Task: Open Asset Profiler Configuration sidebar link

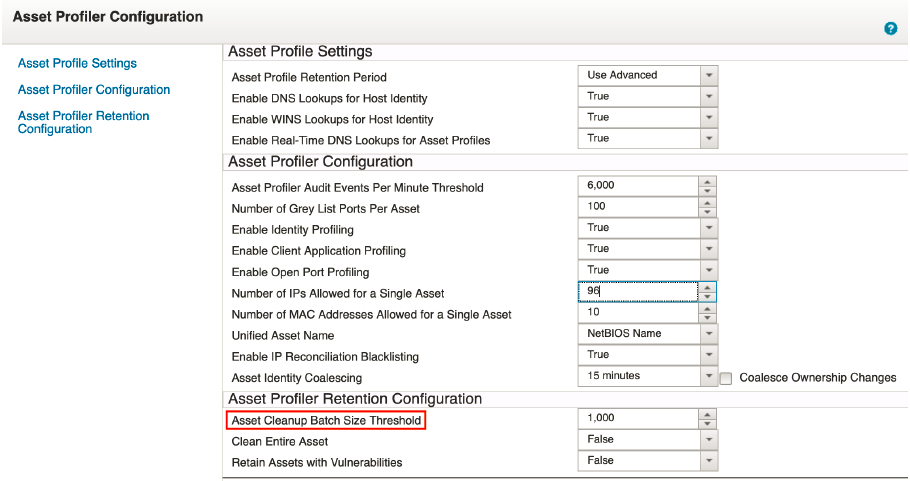Action: coord(94,90)
